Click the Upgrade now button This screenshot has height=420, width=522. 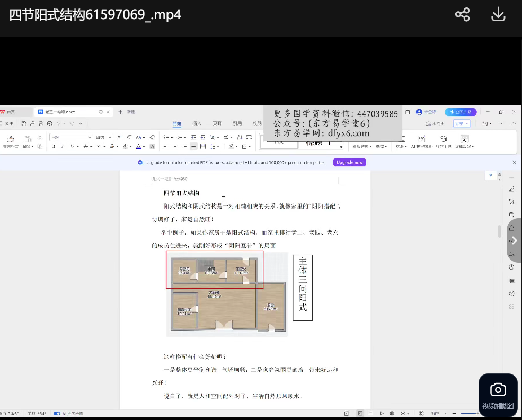click(349, 163)
